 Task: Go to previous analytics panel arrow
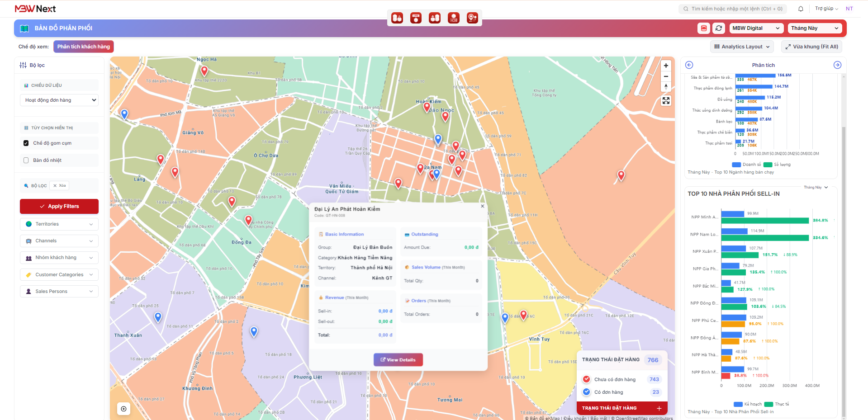click(689, 65)
